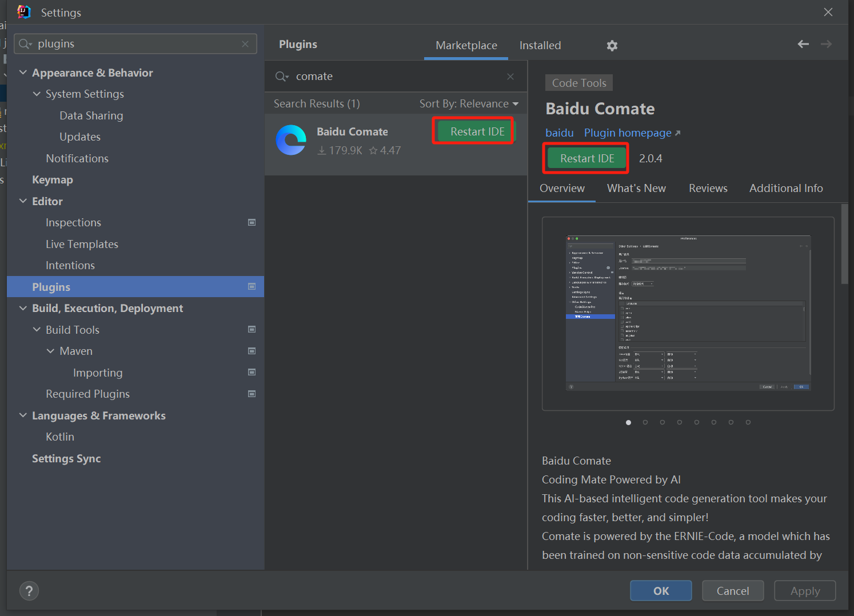This screenshot has width=854, height=616.
Task: Click the Baidu Comate plugin logo
Action: pyautogui.click(x=291, y=140)
